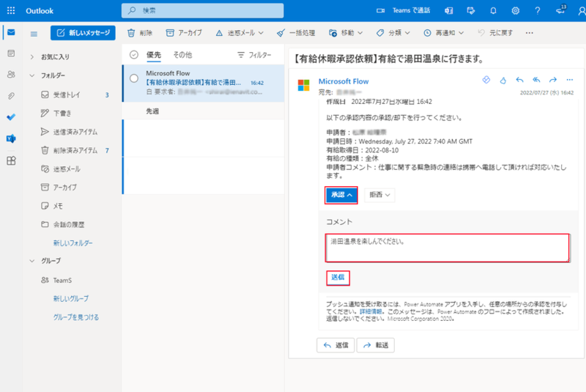Viewport: 586px width, 392px height.
Task: Click the reply all icon in message header
Action: tap(536, 80)
